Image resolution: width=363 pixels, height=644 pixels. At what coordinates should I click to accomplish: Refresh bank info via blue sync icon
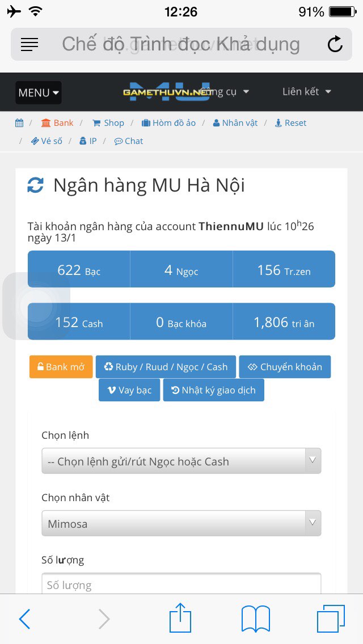coord(35,185)
